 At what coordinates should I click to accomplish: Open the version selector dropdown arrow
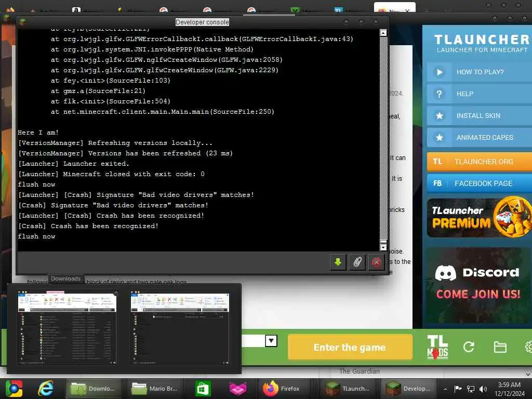[271, 341]
